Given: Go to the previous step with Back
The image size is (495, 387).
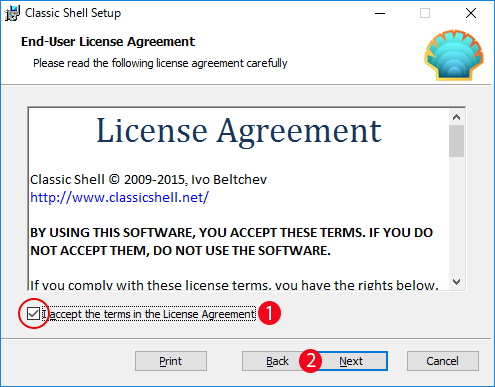Looking at the screenshot, I should click(273, 361).
